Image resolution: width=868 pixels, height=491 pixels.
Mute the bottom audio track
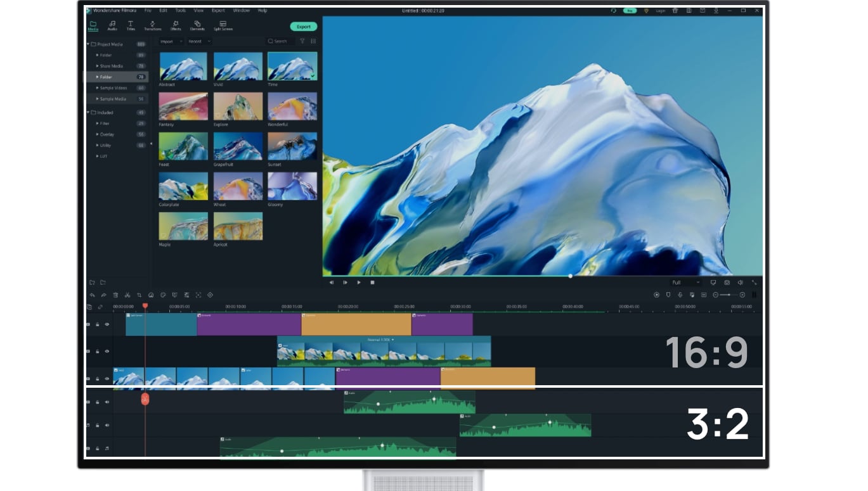tap(107, 448)
